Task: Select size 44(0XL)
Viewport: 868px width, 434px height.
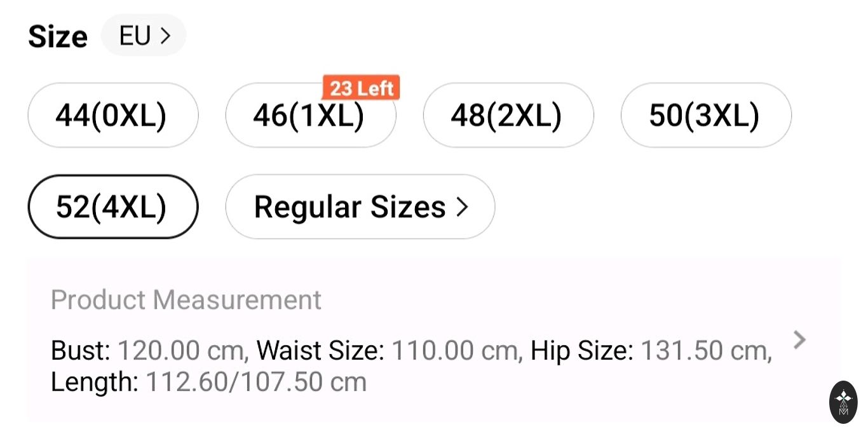Action: click(112, 116)
